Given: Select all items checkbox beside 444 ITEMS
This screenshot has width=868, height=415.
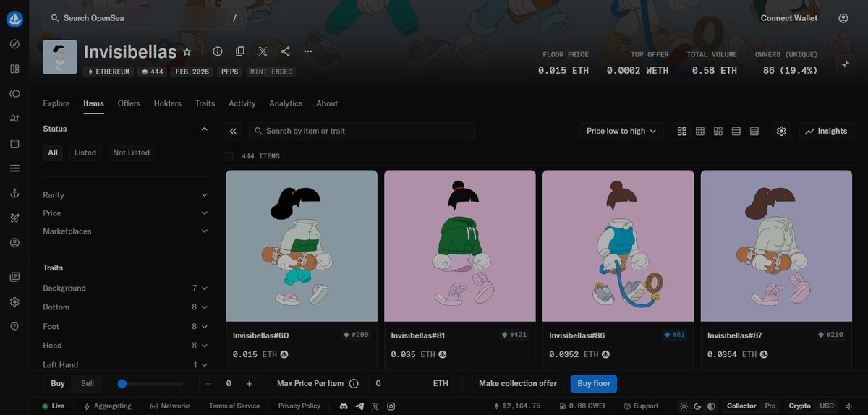Looking at the screenshot, I should [x=229, y=156].
